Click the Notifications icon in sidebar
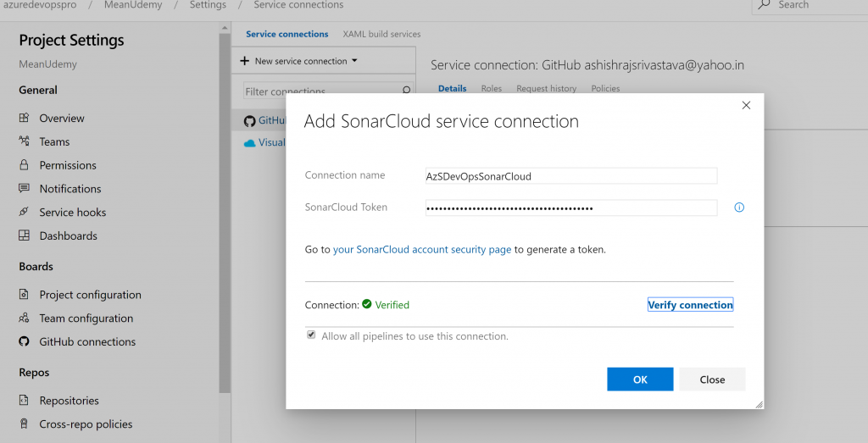 click(24, 189)
